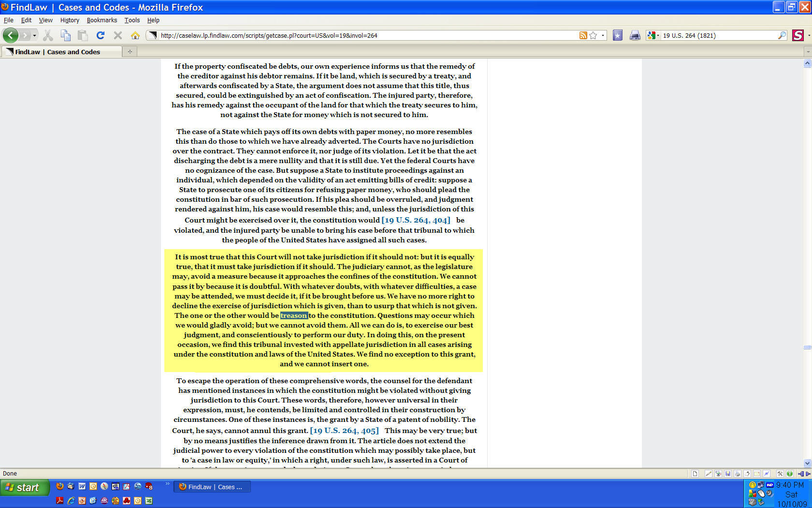Open the History menu
Image resolution: width=812 pixels, height=508 pixels.
(x=70, y=20)
